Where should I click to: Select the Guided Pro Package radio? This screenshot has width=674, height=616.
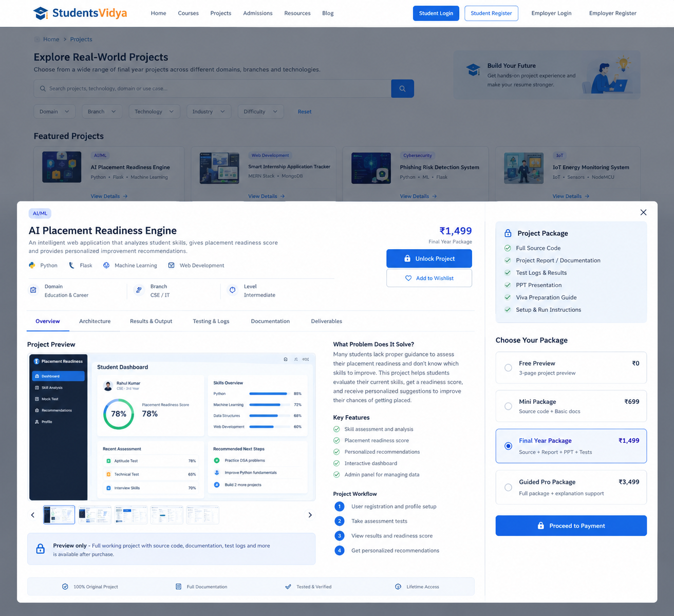coord(508,487)
